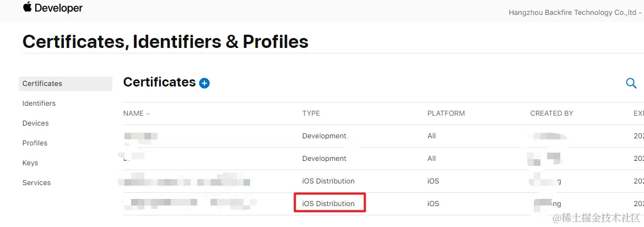Image resolution: width=644 pixels, height=227 pixels.
Task: Click the Hangzhou Backfire Technology account name
Action: click(x=575, y=13)
